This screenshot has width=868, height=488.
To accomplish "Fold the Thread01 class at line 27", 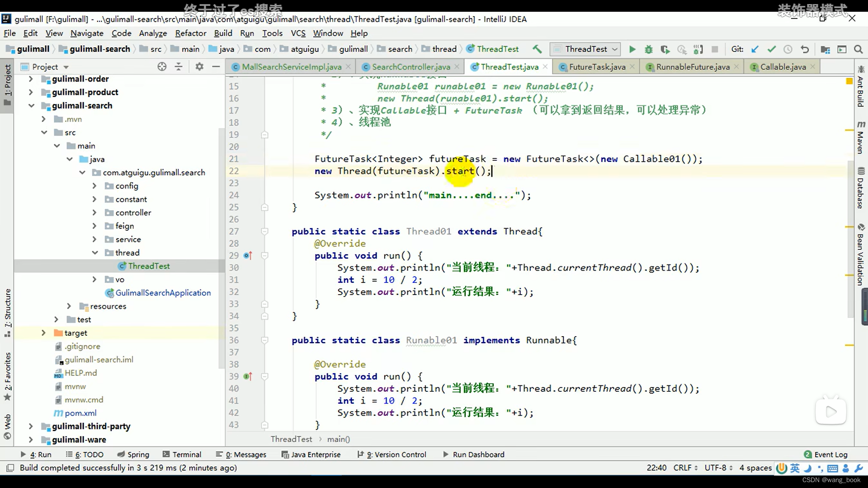I will (x=265, y=231).
